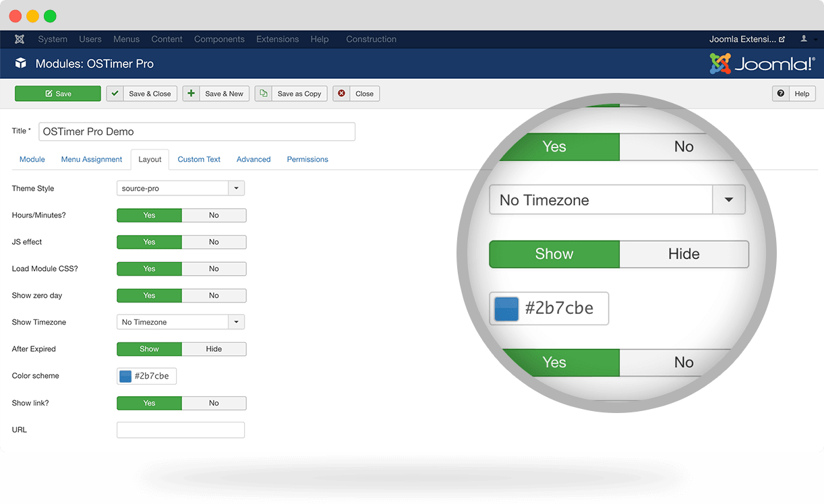Set Load Module CSS? to Yes
Viewport: 824px width, 504px height.
149,269
